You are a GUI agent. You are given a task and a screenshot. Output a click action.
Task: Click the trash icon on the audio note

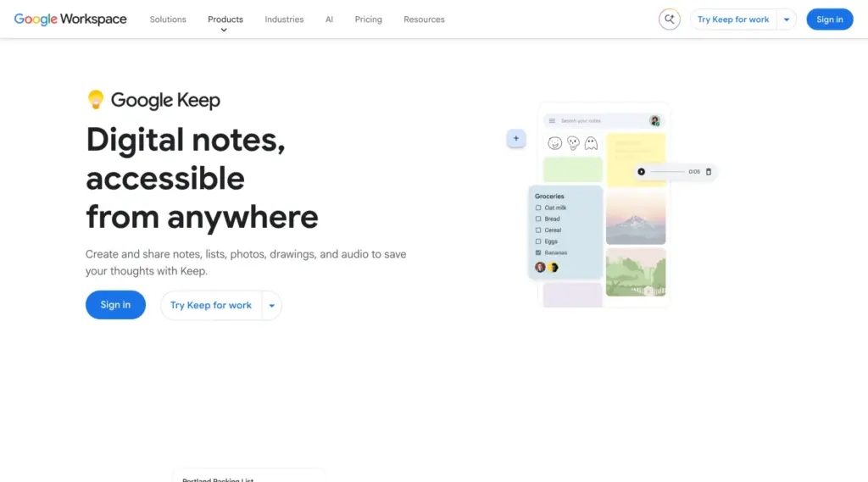tap(708, 172)
